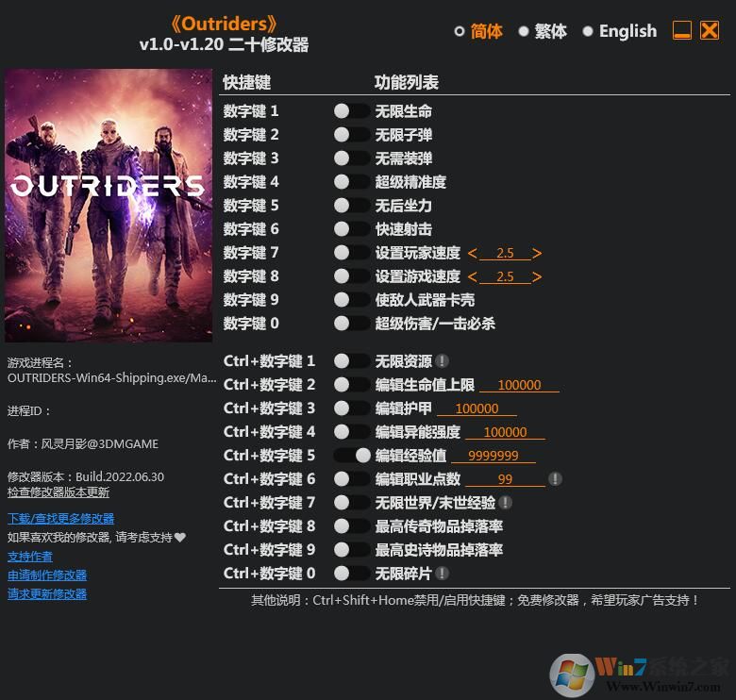Screen dimensions: 736x700
Task: Switch language to English
Action: (588, 31)
